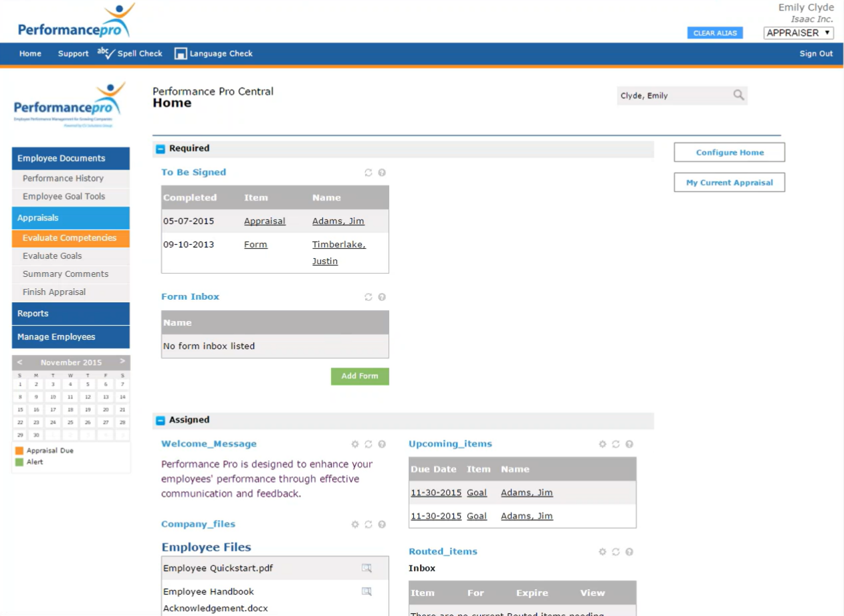Click the Add Form button
Screen dimensions: 844x616
pos(360,377)
